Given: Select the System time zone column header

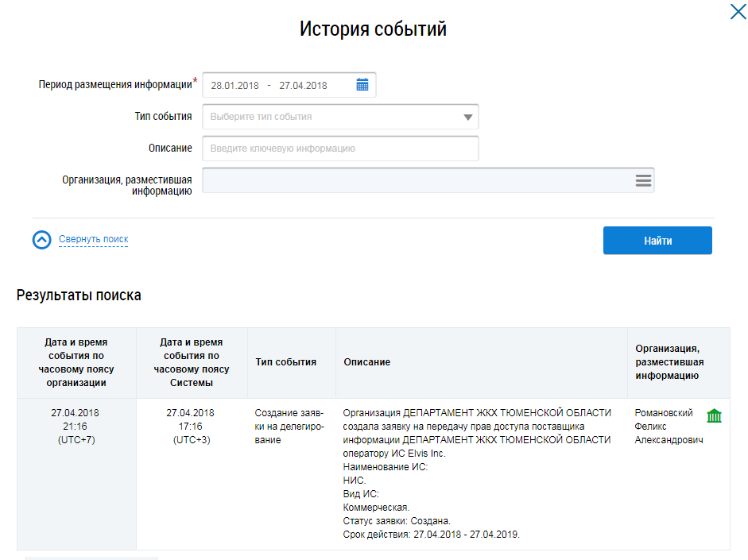Looking at the screenshot, I should [191, 362].
